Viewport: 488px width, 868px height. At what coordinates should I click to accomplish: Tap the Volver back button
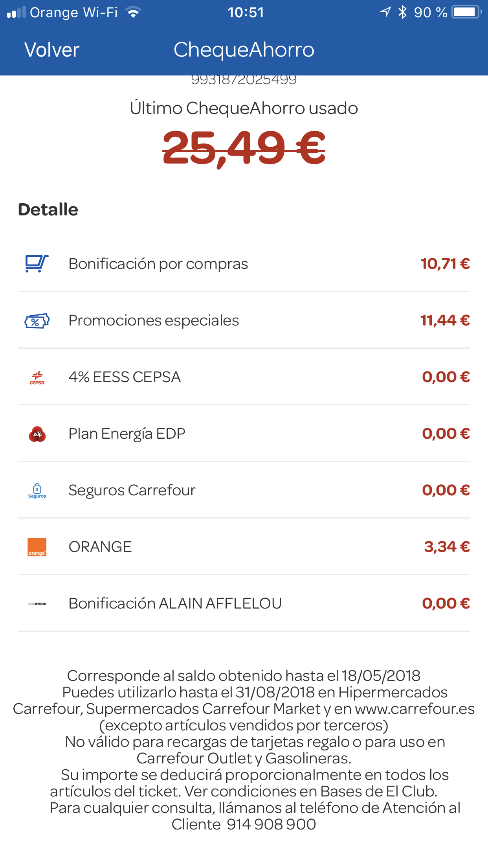pos(52,50)
